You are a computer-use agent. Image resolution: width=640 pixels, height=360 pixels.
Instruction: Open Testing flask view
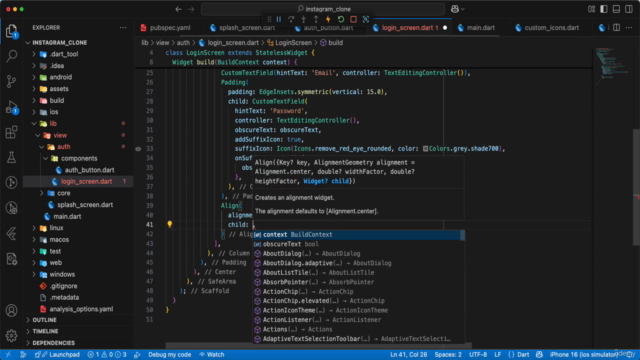point(11,157)
